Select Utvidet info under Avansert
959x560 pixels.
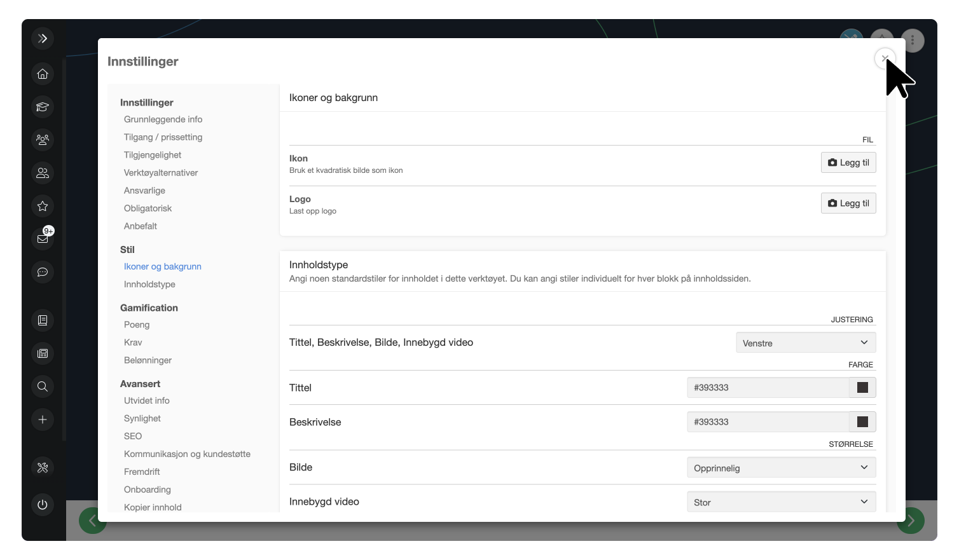coord(147,401)
